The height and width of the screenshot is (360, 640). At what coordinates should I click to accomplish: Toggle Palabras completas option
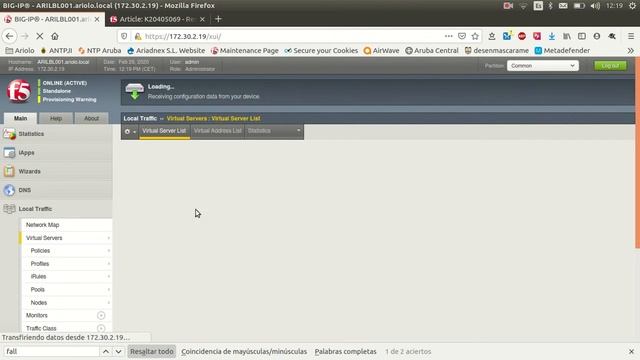(345, 351)
